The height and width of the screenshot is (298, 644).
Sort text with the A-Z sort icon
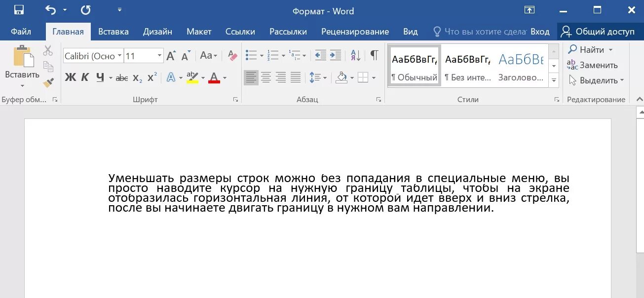coord(355,55)
